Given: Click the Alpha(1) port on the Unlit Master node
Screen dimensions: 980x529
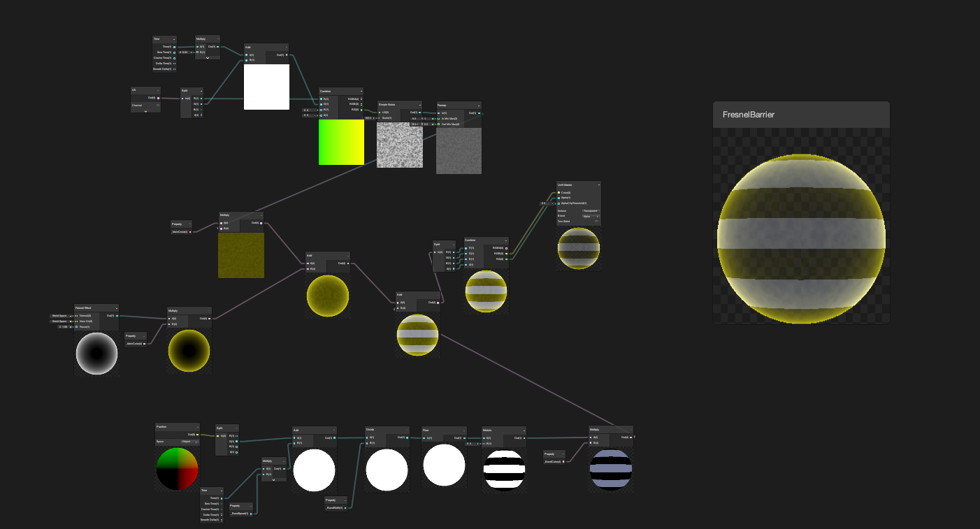Looking at the screenshot, I should click(559, 198).
